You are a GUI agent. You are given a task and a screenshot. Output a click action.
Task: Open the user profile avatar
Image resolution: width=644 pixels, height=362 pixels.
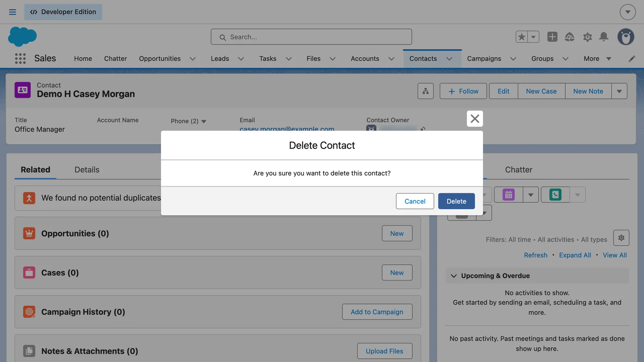pyautogui.click(x=626, y=37)
